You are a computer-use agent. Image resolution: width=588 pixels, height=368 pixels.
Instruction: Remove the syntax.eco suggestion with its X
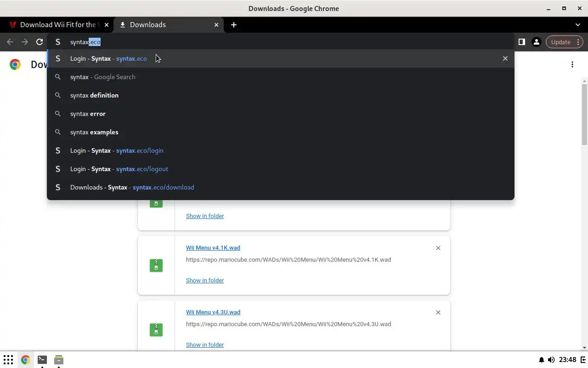tap(505, 58)
